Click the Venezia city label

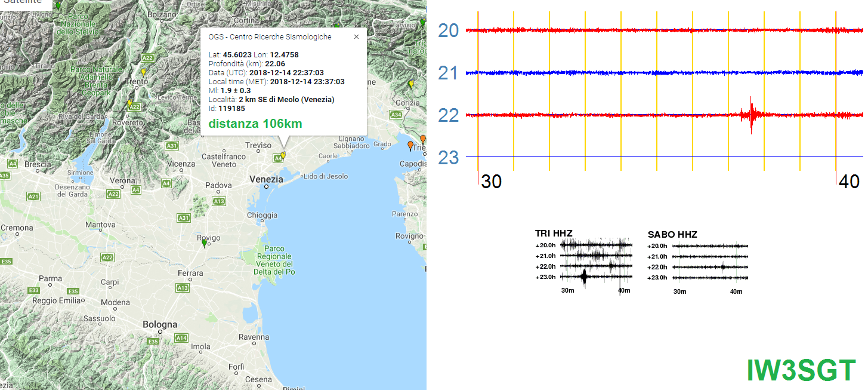point(267,179)
